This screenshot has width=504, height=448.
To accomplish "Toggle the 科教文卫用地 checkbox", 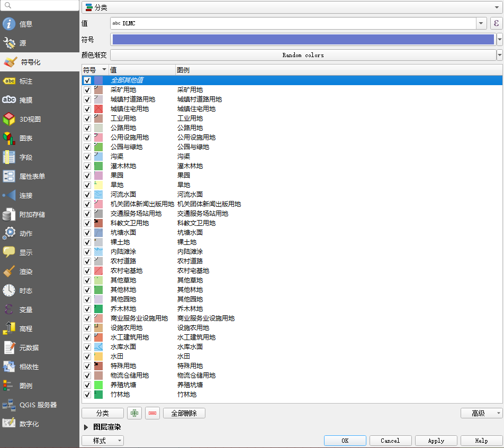I will [x=87, y=223].
